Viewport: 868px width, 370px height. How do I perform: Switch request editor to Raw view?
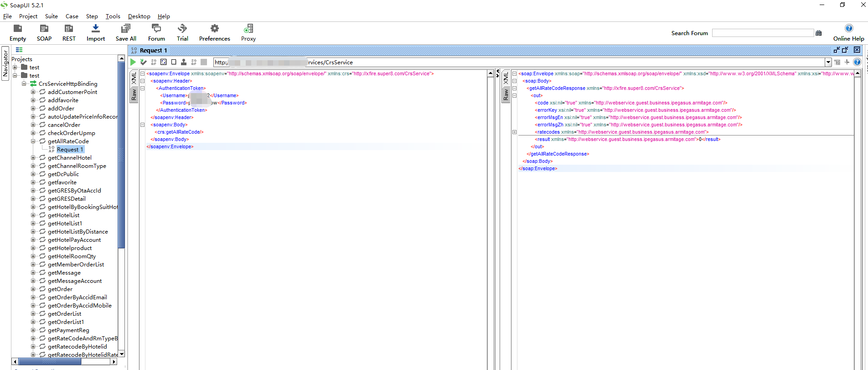click(134, 94)
